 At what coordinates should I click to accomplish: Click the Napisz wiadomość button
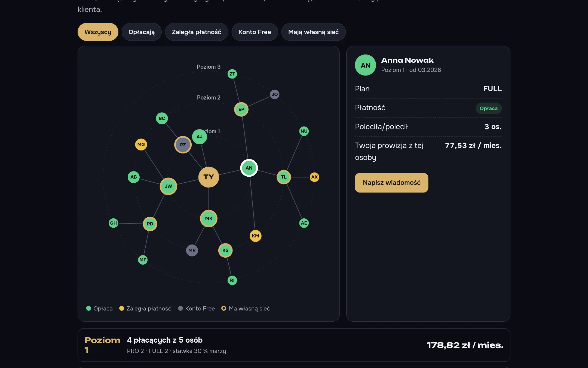[x=391, y=183]
